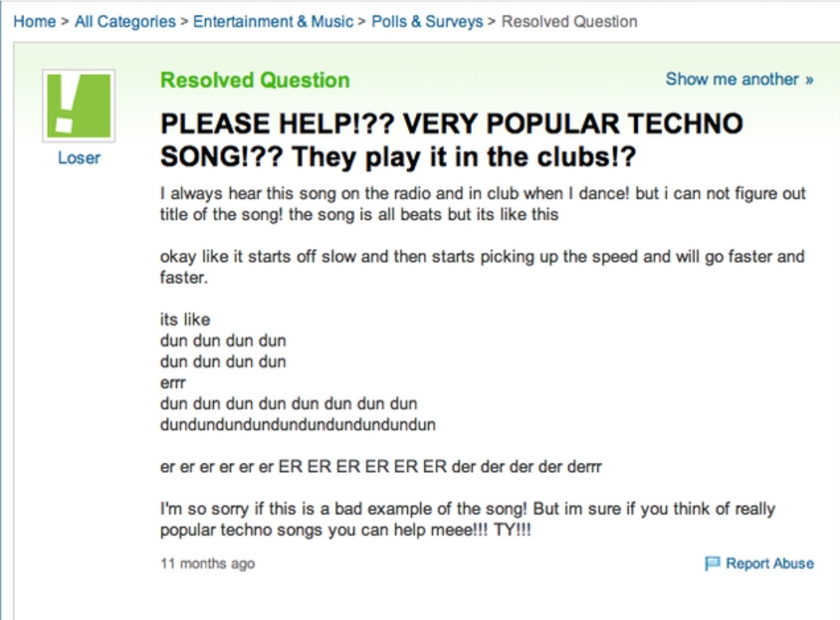Screen dimensions: 840x620
Task: Click the 'its like' line of text
Action: [186, 319]
